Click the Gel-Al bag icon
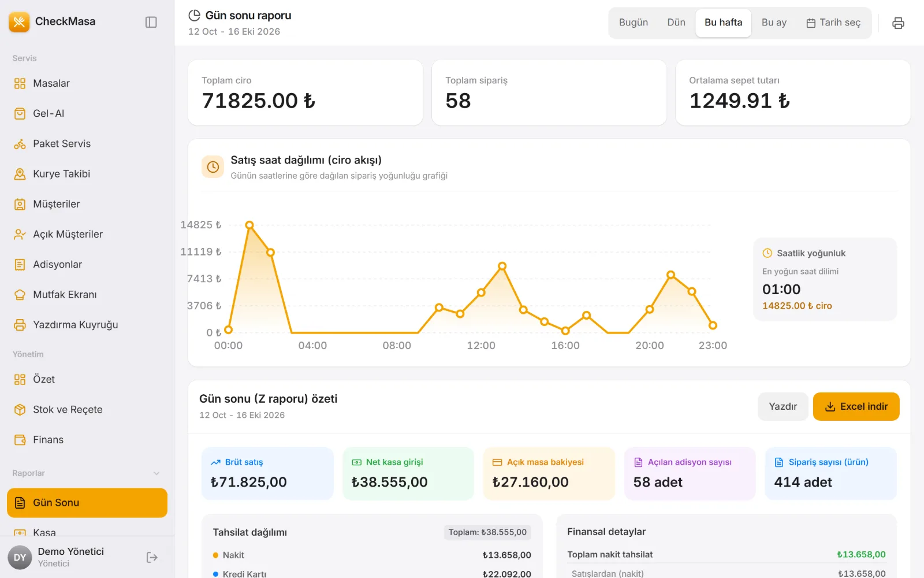 (x=20, y=113)
